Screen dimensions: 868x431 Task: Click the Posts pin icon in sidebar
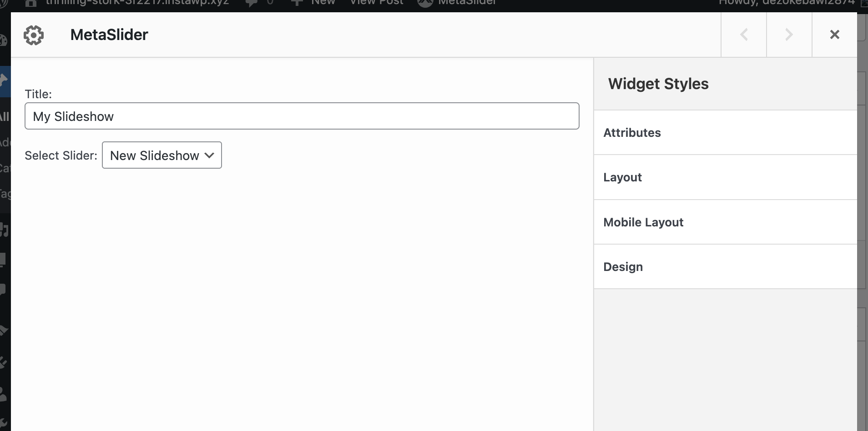(x=4, y=82)
